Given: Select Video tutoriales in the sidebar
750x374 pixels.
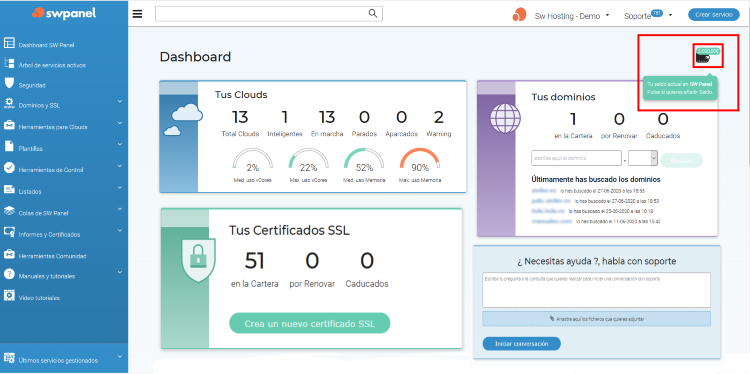Looking at the screenshot, I should (x=39, y=297).
